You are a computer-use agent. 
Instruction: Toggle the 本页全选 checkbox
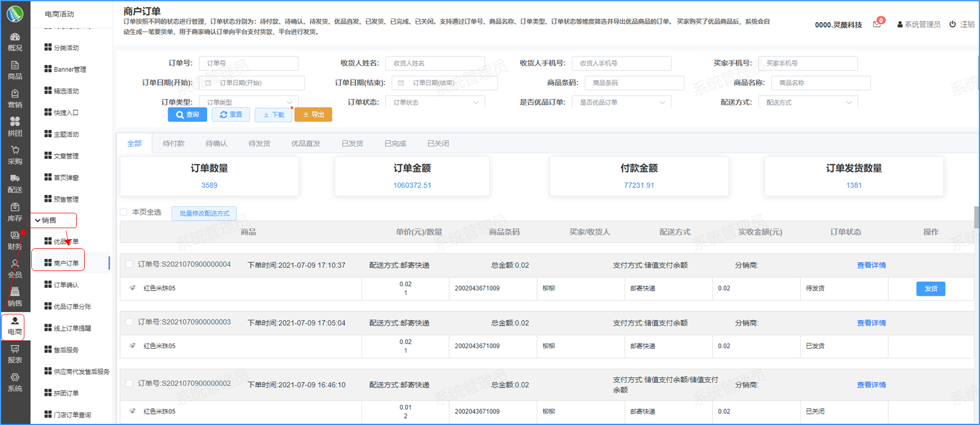tap(124, 212)
